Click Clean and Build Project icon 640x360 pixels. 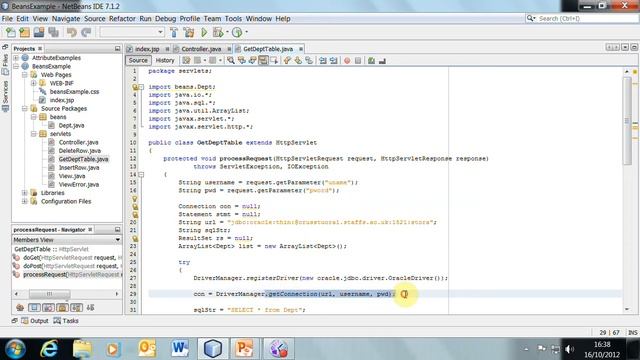tap(189, 32)
